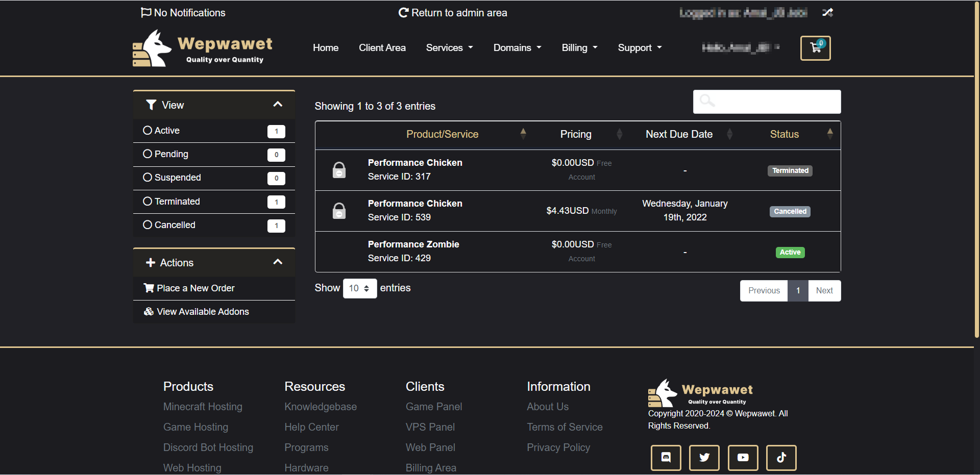Expand the Support dropdown menu
Viewport: 980px width, 475px height.
click(640, 47)
